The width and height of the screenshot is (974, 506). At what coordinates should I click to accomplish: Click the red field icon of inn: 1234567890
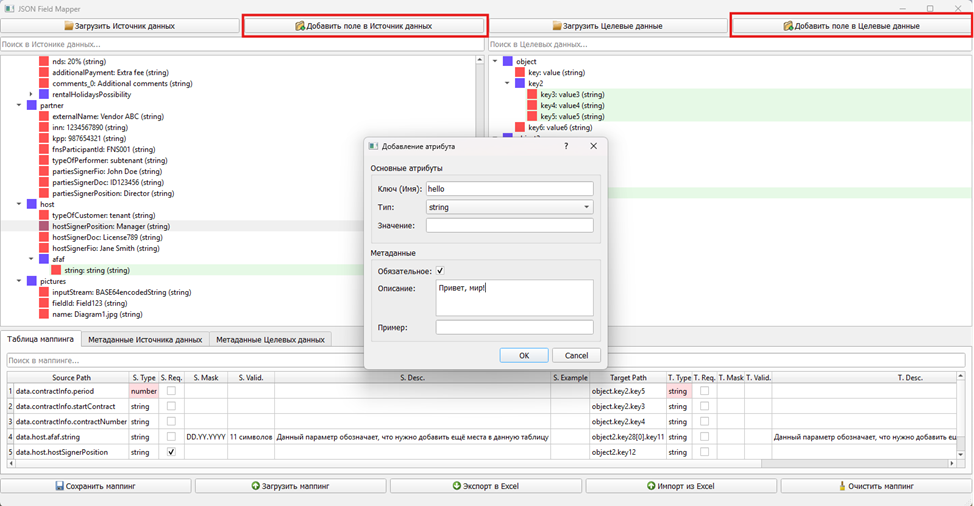click(x=44, y=127)
